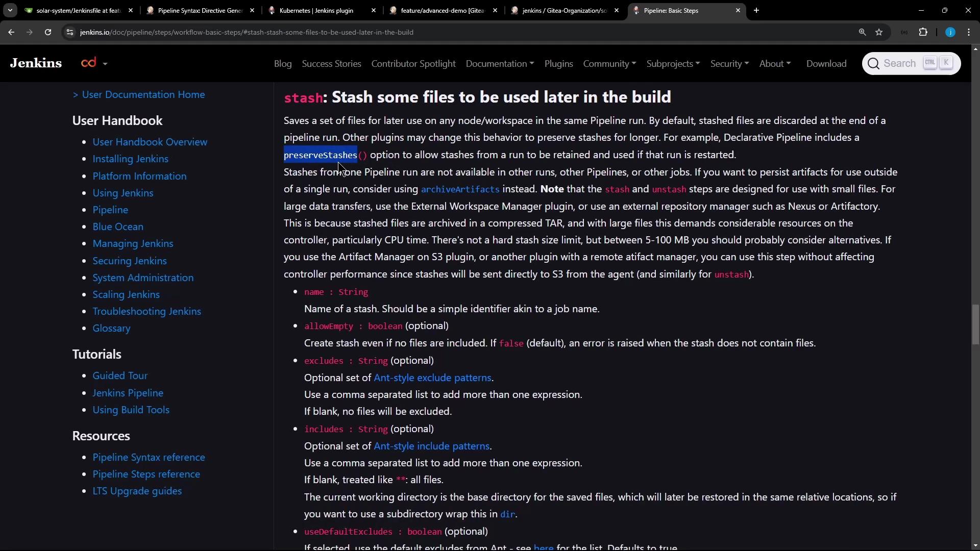Open Pipeline Syntax reference link
The image size is (980, 551).
(x=149, y=457)
